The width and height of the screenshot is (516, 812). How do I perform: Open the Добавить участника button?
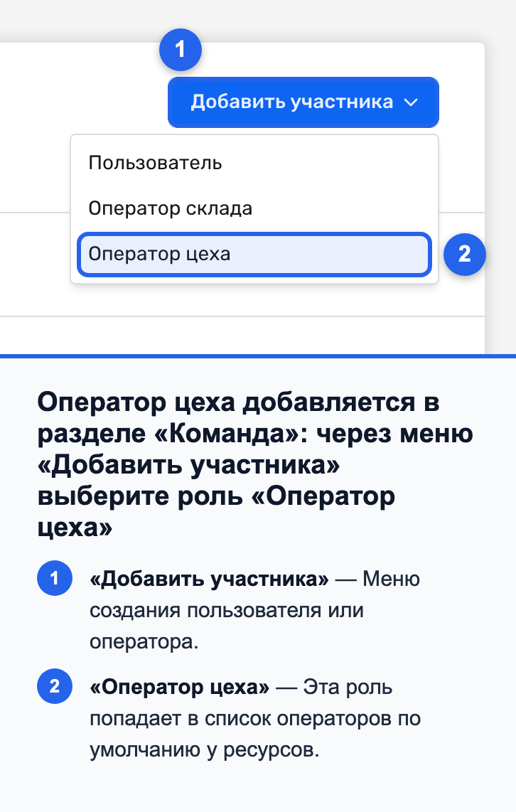point(303,102)
